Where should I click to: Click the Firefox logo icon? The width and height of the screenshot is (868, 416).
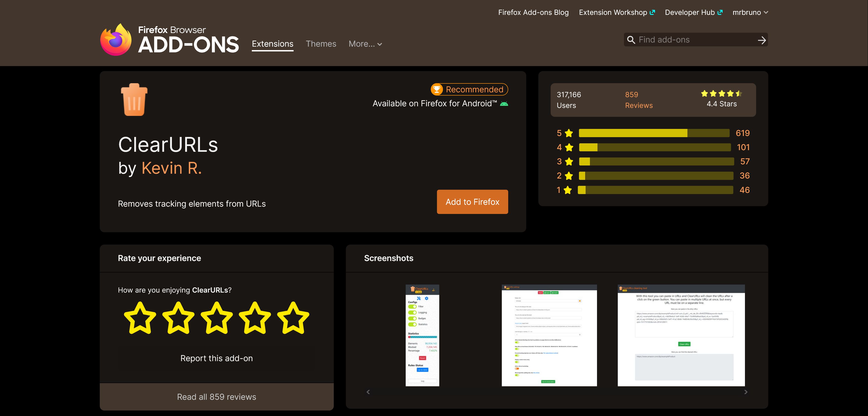point(116,40)
